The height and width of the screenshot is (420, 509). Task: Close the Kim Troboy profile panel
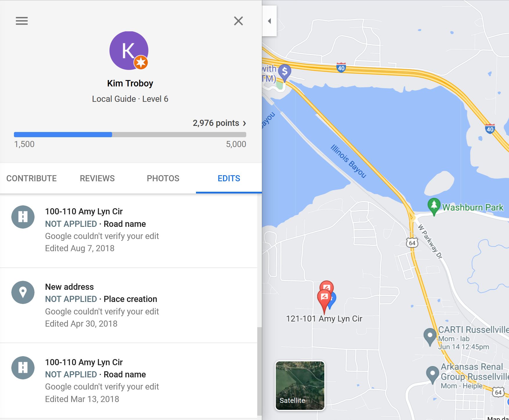238,21
